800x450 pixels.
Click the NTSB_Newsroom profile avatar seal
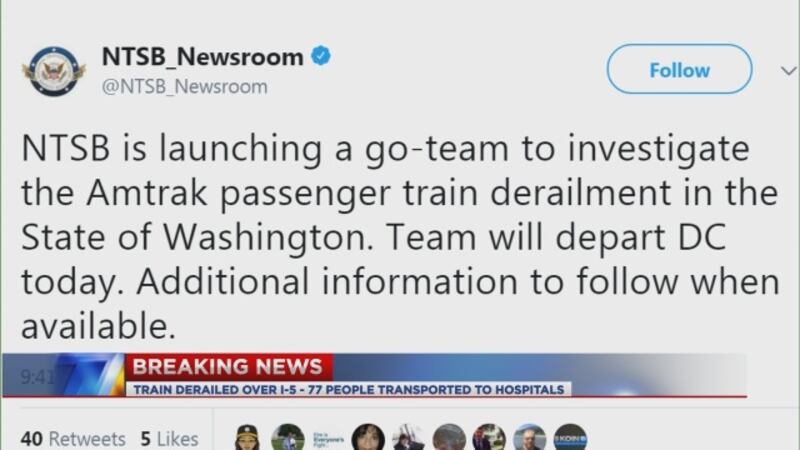coord(55,71)
